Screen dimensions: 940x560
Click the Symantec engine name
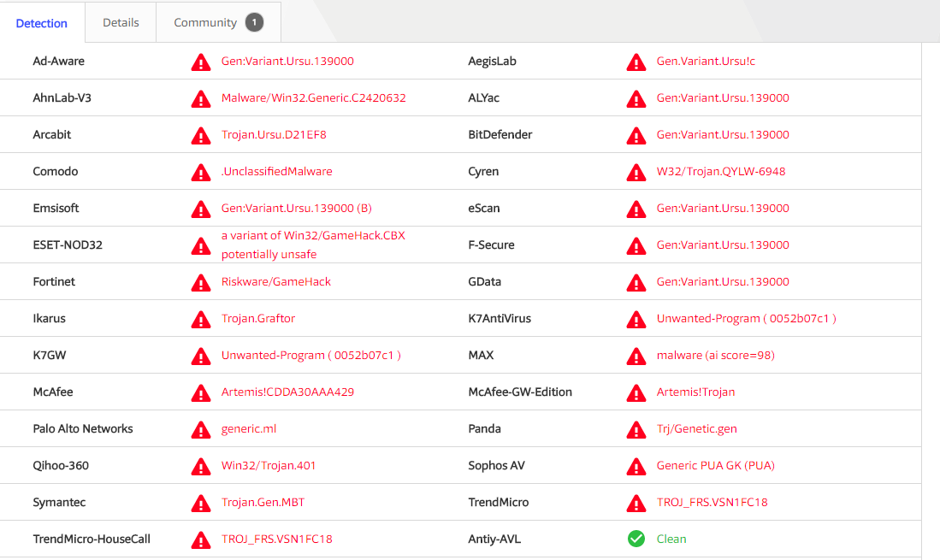pos(59,503)
